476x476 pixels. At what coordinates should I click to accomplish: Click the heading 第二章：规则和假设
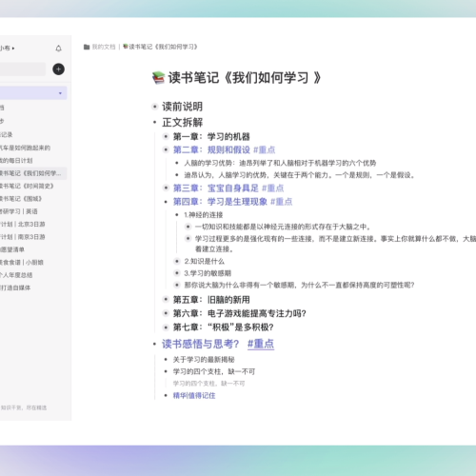[211, 149]
